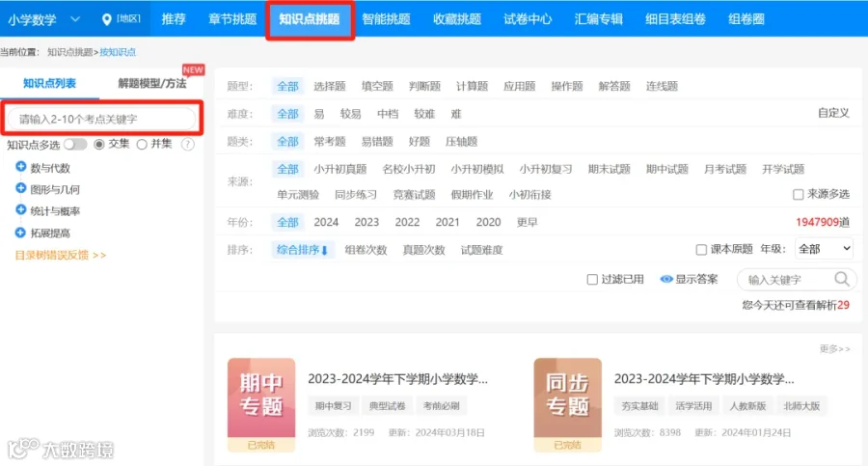The image size is (868, 466).
Task: Select source 竞赛试题
Action: (414, 195)
